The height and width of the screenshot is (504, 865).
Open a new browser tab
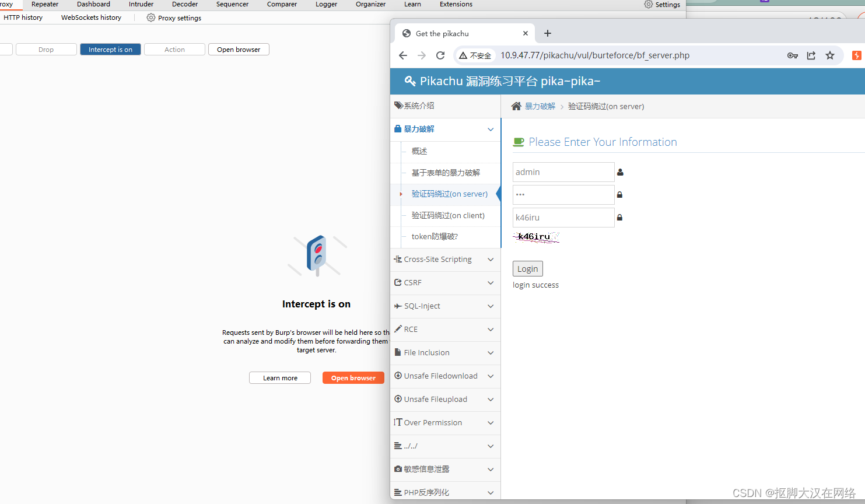pyautogui.click(x=547, y=33)
